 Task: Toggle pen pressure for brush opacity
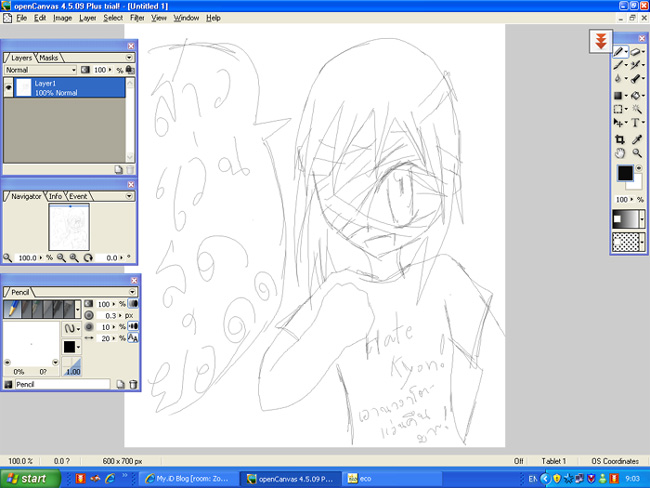click(x=133, y=304)
